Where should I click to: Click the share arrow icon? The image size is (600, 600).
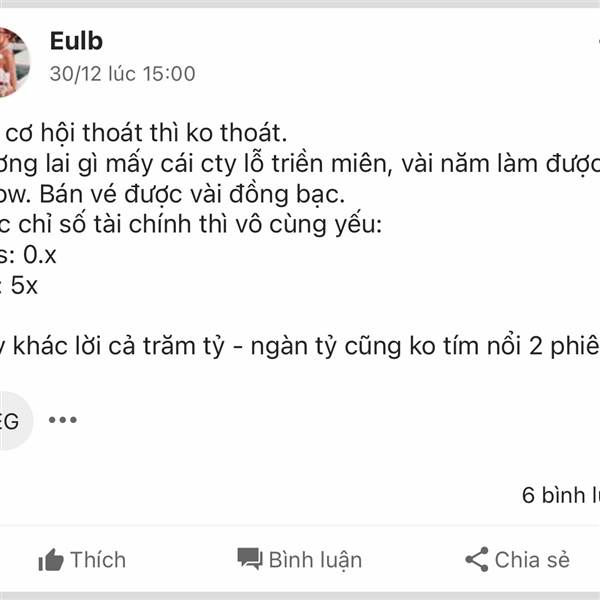click(x=477, y=559)
